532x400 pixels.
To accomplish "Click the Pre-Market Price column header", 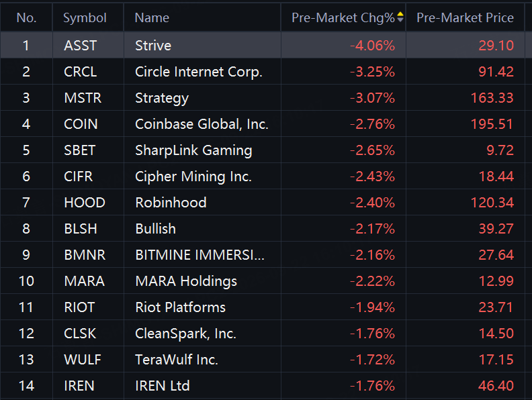I will click(x=465, y=17).
